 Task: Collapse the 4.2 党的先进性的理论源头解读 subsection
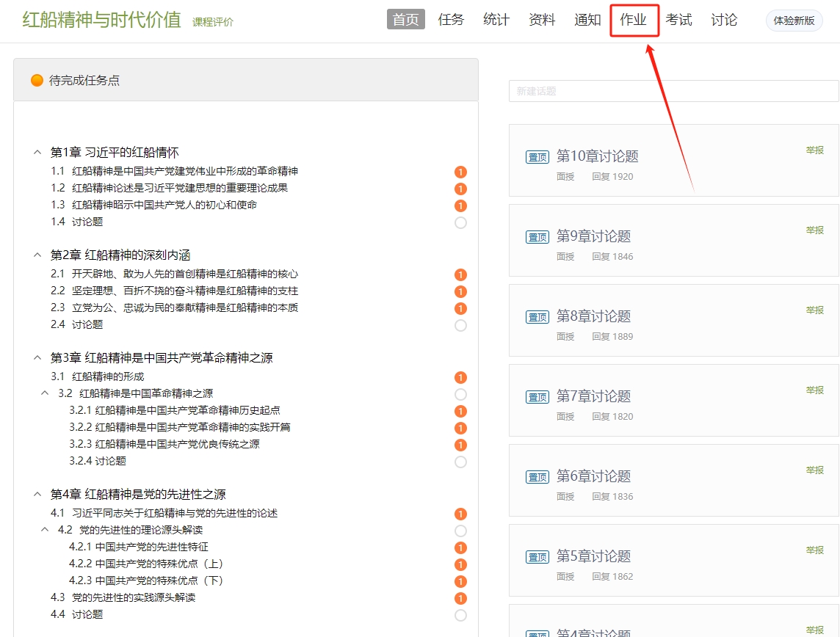coord(46,530)
